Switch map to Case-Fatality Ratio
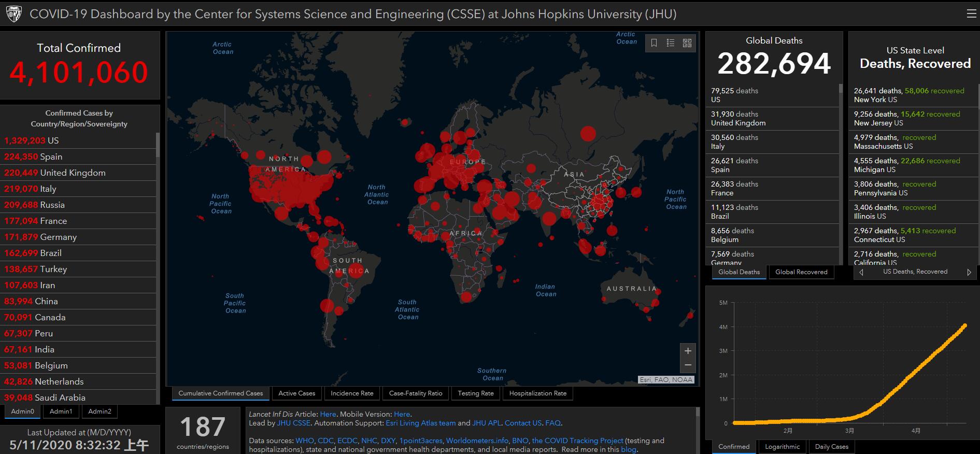The height and width of the screenshot is (454, 980). (416, 393)
